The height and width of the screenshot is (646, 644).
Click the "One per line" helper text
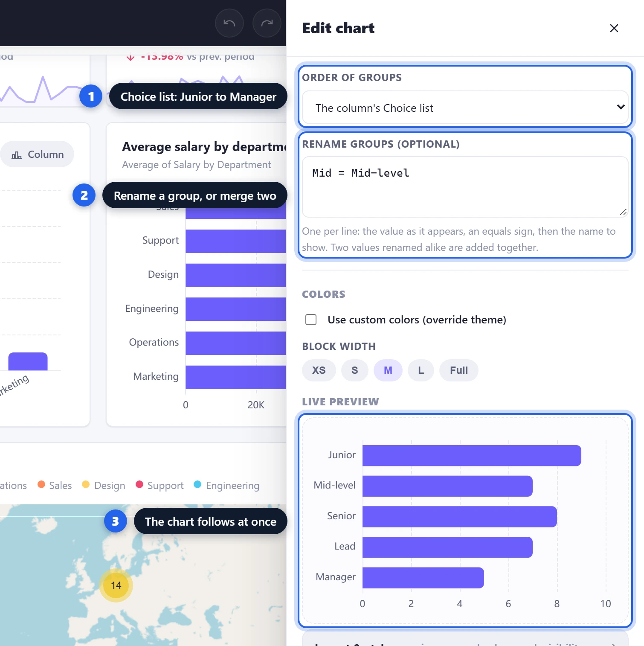click(459, 239)
